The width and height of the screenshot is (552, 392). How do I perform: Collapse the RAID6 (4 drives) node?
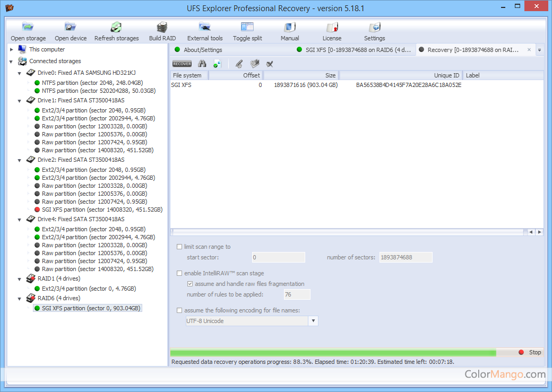click(x=19, y=299)
